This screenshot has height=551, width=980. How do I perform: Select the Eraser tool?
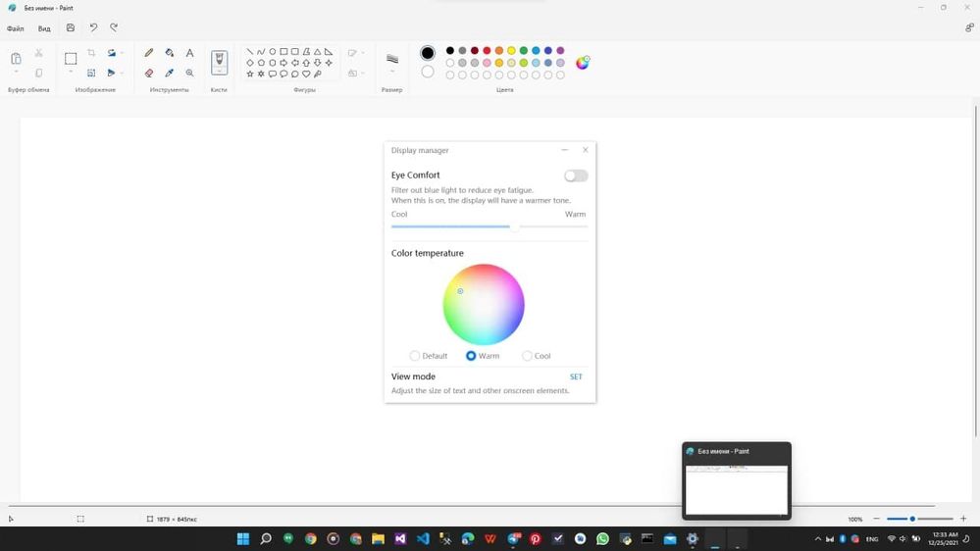click(x=149, y=74)
